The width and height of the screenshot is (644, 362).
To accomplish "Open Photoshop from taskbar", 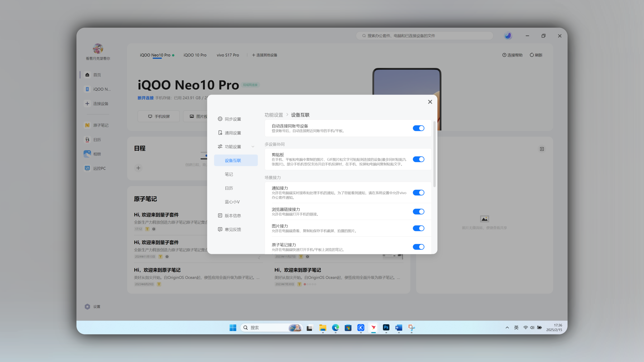I will (x=386, y=327).
